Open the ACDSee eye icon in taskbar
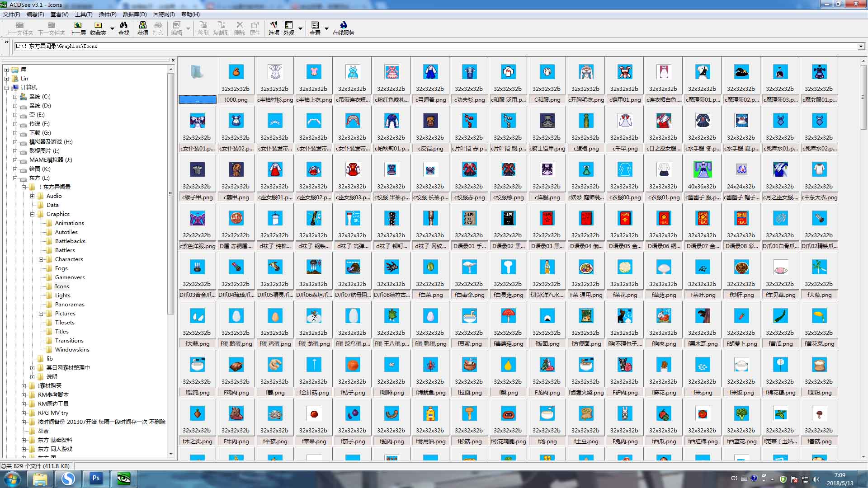The height and width of the screenshot is (488, 868). coord(123,478)
